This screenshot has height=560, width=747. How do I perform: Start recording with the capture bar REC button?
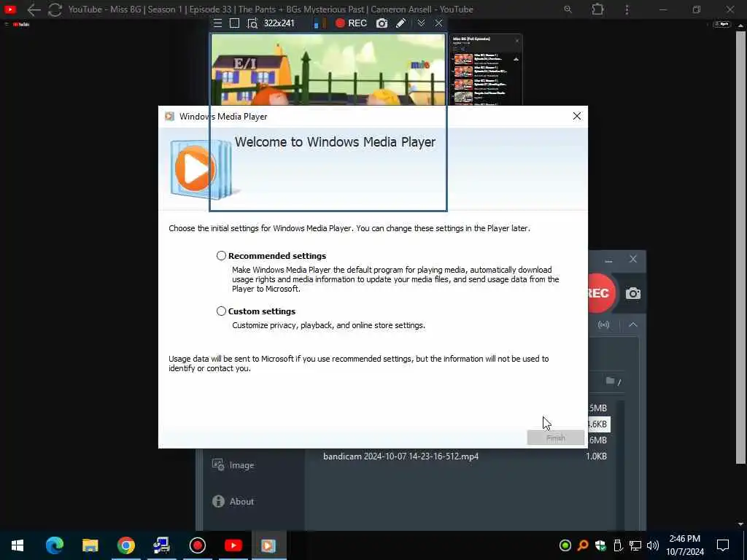[x=351, y=23]
